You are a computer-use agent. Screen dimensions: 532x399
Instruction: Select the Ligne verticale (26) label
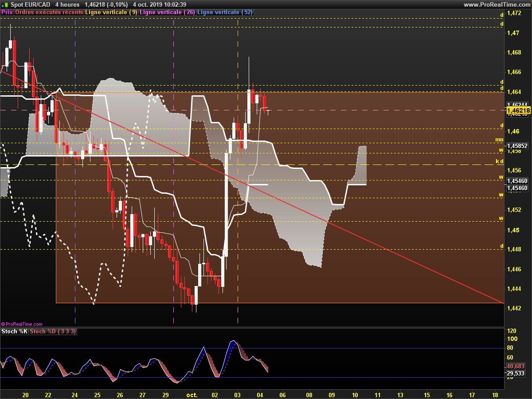click(167, 12)
